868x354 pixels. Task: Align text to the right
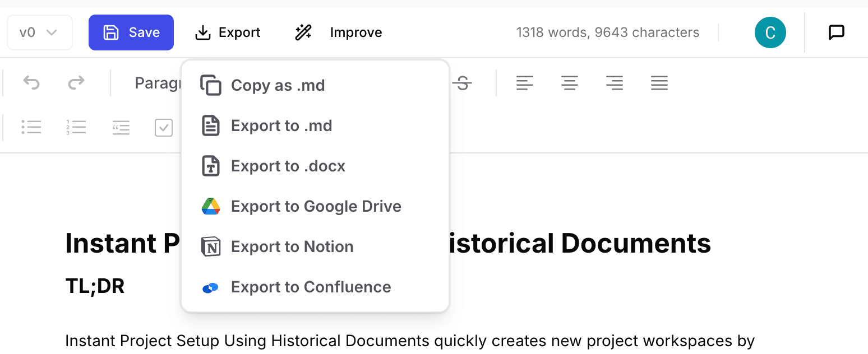pyautogui.click(x=615, y=83)
